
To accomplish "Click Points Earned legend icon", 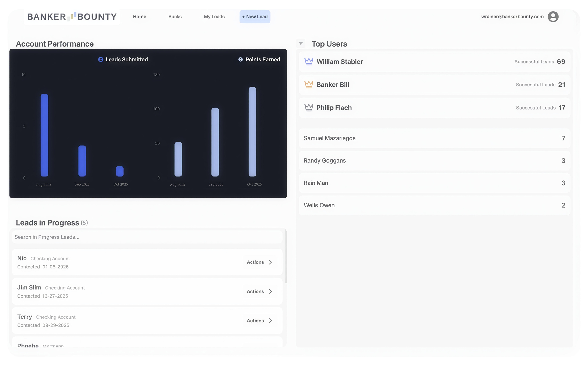I will pyautogui.click(x=240, y=60).
